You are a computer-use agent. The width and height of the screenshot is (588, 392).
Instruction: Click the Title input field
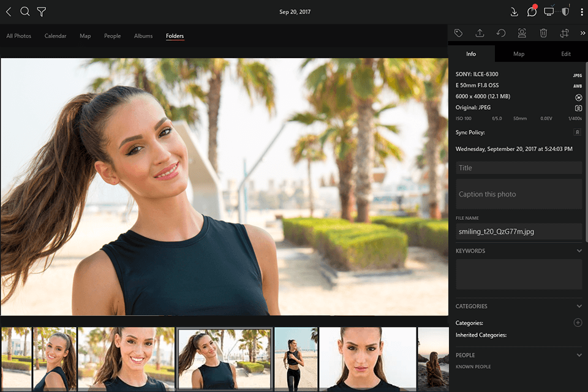[519, 168]
